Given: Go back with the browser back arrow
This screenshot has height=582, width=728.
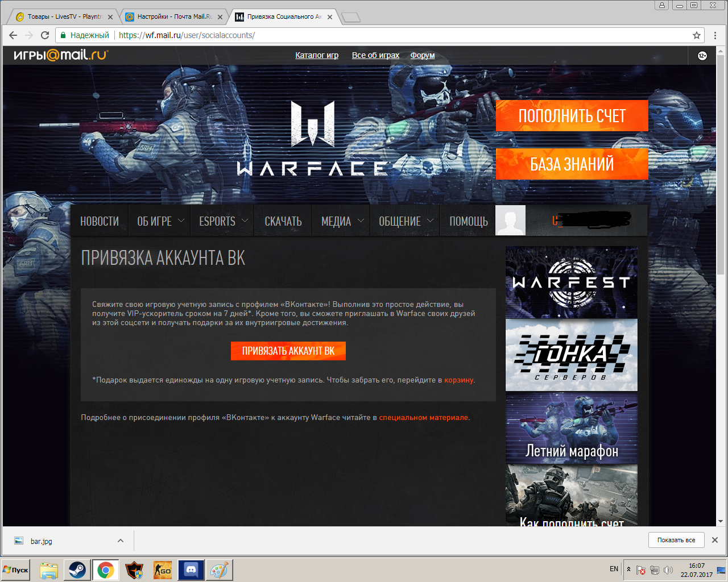Looking at the screenshot, I should 13,35.
